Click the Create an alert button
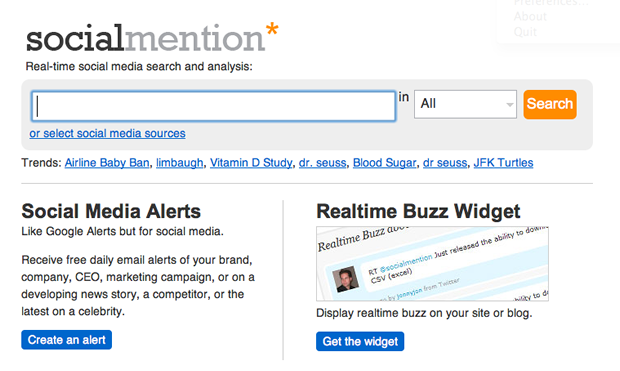Screen dimensions: 620x371 click(x=66, y=340)
